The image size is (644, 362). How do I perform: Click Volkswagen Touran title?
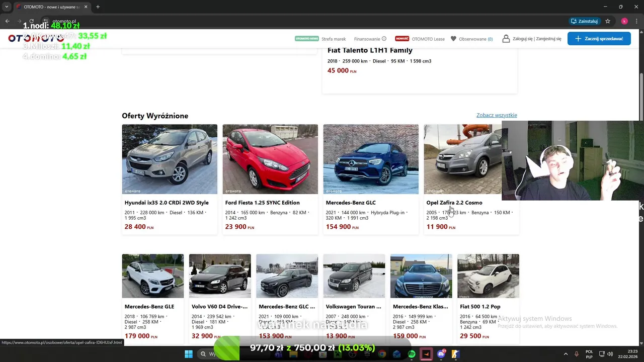point(354,307)
